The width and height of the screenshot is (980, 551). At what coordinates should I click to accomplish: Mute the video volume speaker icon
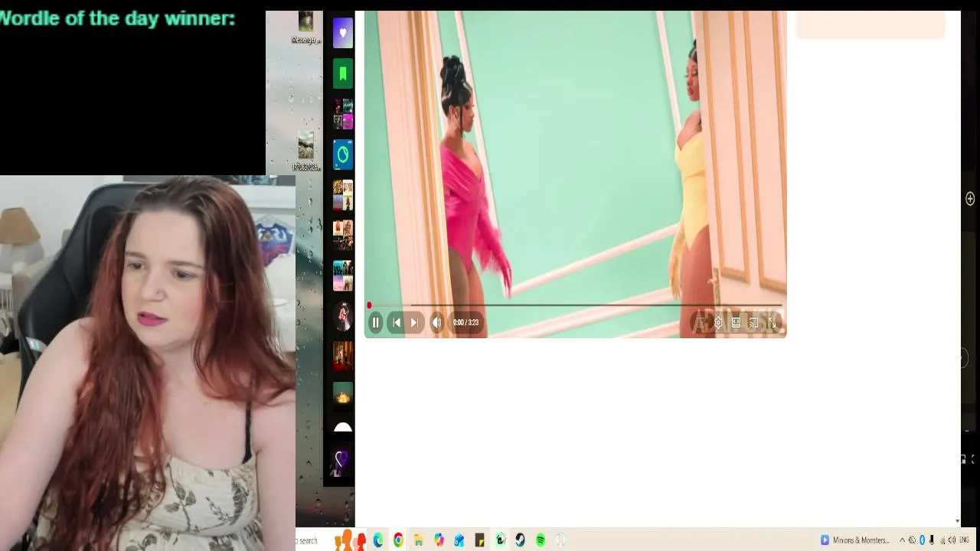[436, 323]
